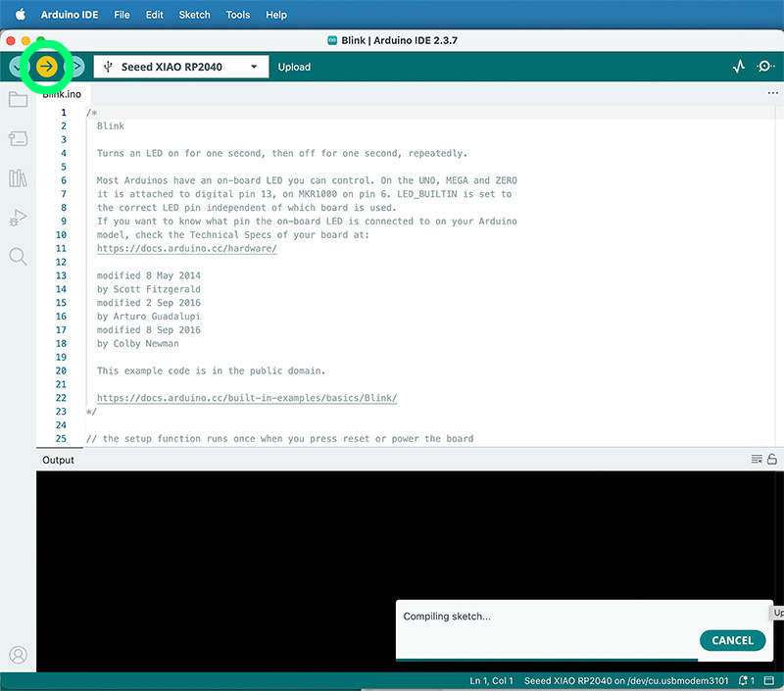Open the File menu
Viewport: 784px width, 691px height.
pos(122,15)
